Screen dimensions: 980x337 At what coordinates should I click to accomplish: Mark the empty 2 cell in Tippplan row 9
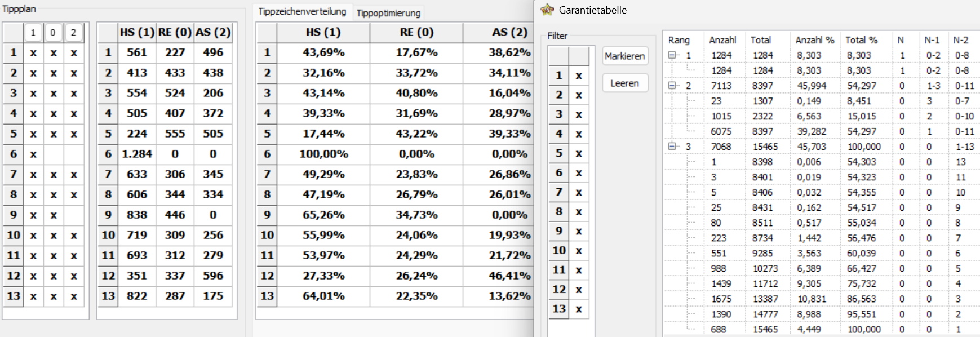tap(73, 215)
